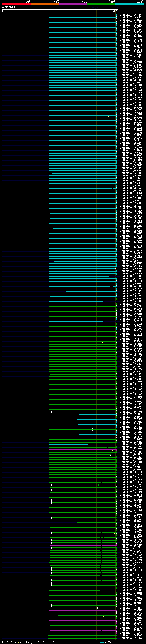Image resolution: width=146 pixels, height=644 pixels.
Task: Click the purple ~60% identity legend segment
Action: (73, 4)
